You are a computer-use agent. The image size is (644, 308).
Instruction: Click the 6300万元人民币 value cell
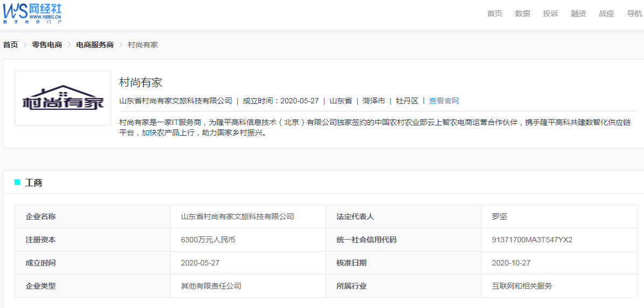[248, 240]
